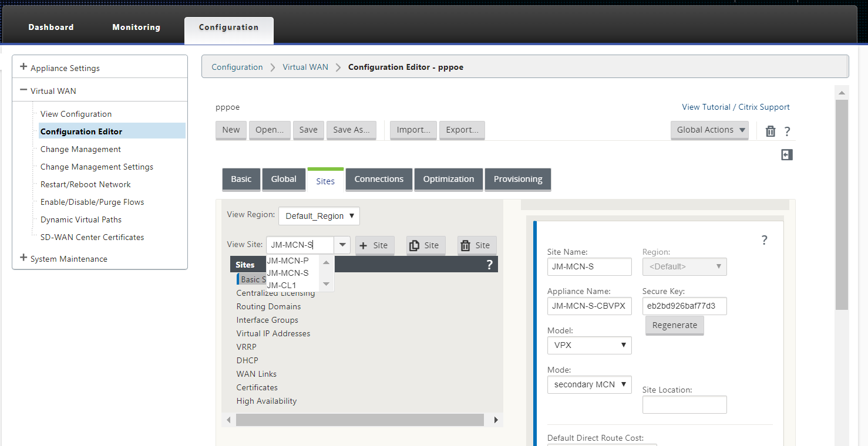This screenshot has width=868, height=446.
Task: Add a new site with plus Site button
Action: [x=375, y=245]
